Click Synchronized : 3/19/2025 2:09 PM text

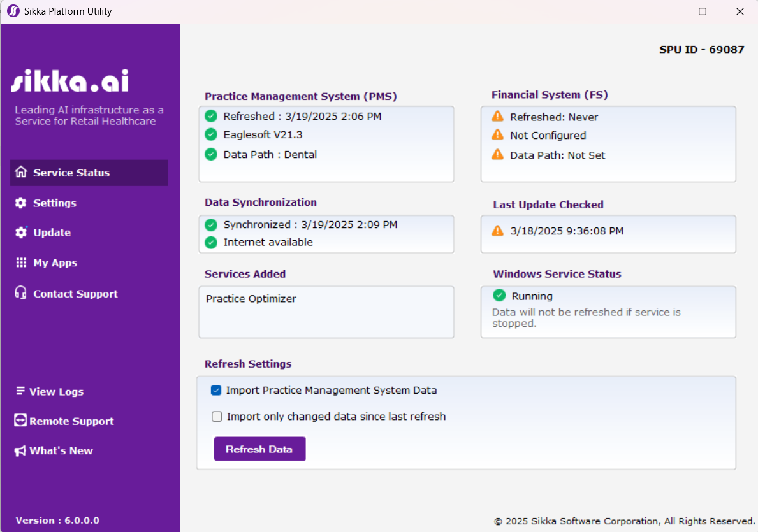point(310,225)
